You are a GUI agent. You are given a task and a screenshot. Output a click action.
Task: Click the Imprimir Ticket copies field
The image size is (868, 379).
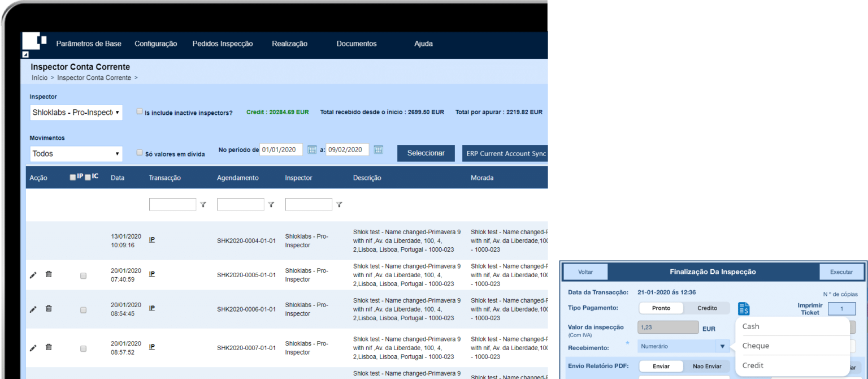coord(842,309)
